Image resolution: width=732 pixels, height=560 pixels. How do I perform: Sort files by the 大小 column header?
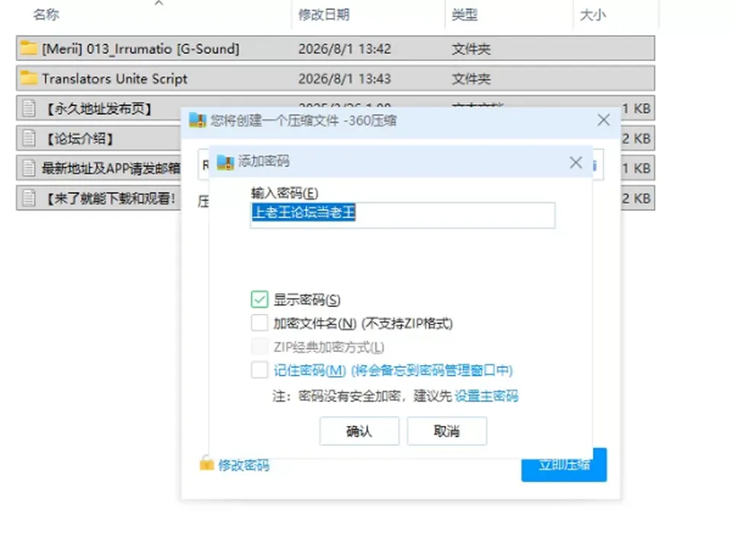tap(593, 14)
